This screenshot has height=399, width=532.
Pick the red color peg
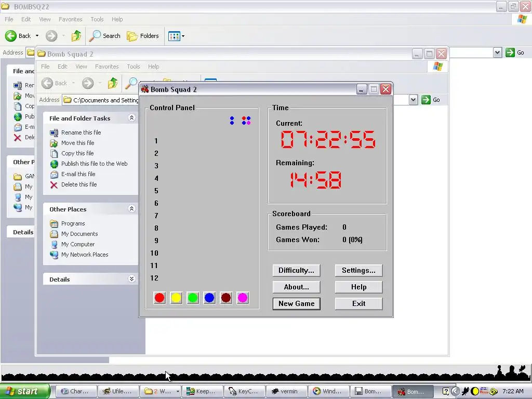[x=159, y=298]
